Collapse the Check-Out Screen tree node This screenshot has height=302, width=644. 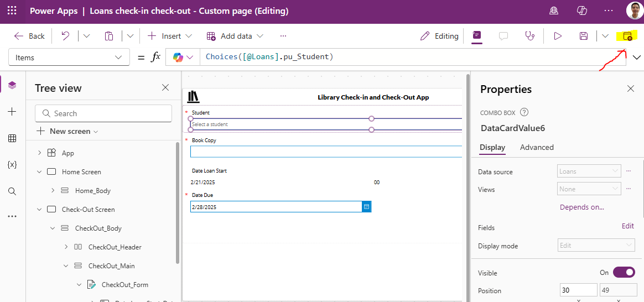39,210
